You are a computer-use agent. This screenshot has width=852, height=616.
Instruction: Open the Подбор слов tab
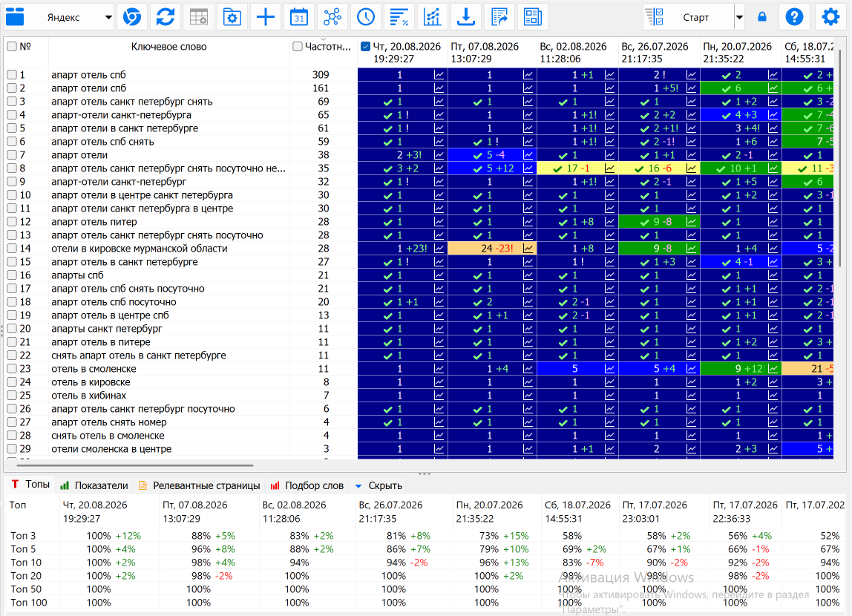pyautogui.click(x=307, y=485)
